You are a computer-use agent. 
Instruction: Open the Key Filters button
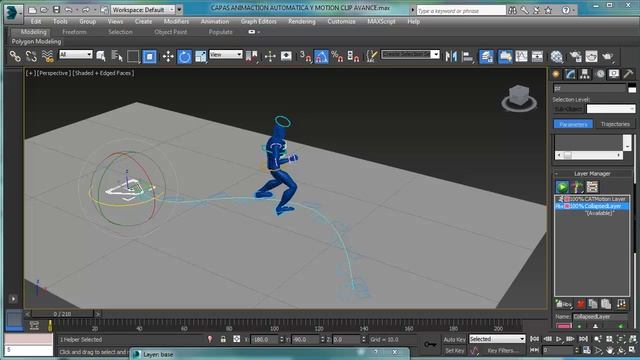(x=502, y=351)
